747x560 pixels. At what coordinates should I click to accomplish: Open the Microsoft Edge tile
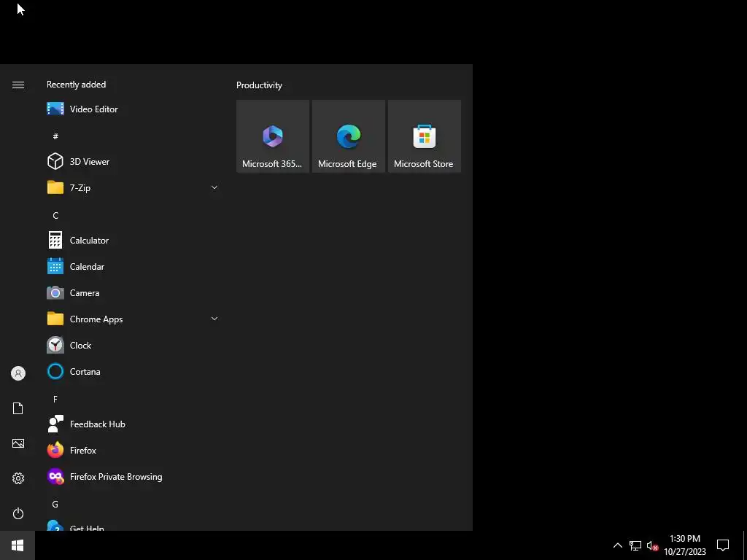point(348,136)
